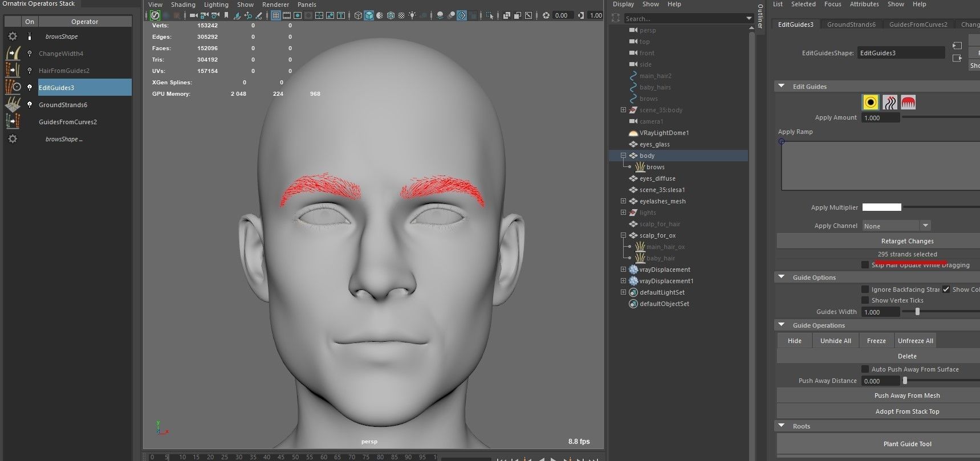Open the viewport Renderer menu
Screen dimensions: 980x461
[275, 5]
